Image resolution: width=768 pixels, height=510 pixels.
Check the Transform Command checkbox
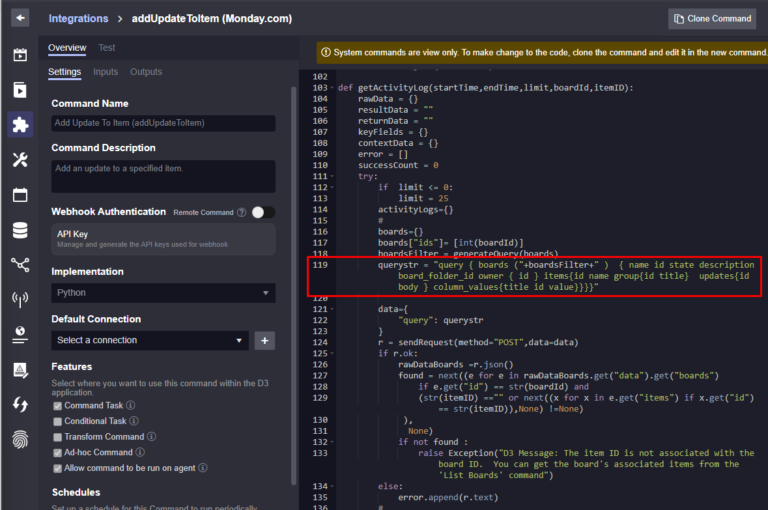pyautogui.click(x=57, y=437)
